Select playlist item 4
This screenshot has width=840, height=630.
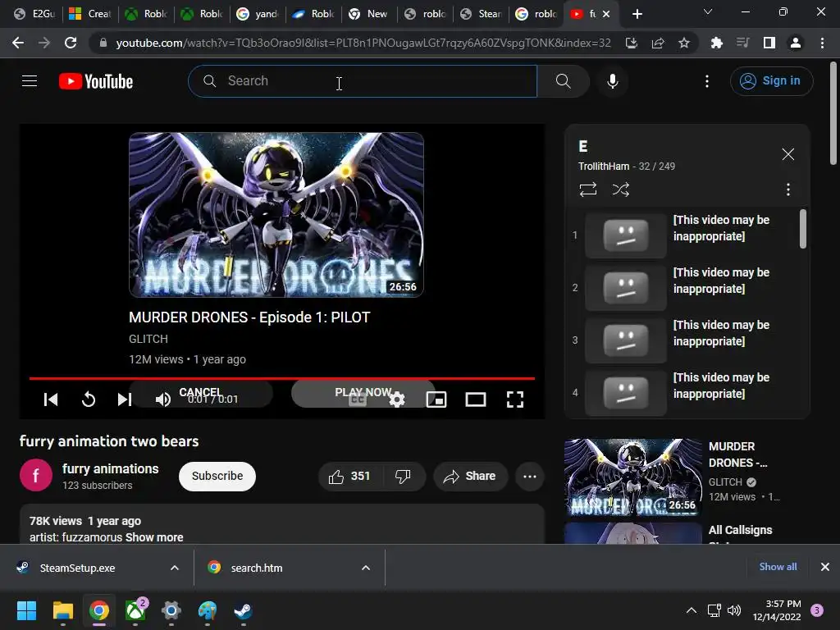click(x=683, y=392)
